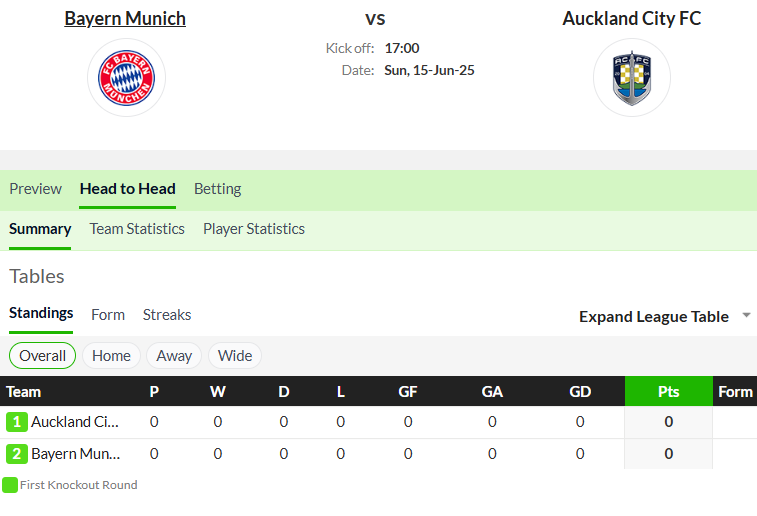Viewport: 757px width, 516px height.
Task: Click the Expand League Table arrow
Action: [x=746, y=315]
